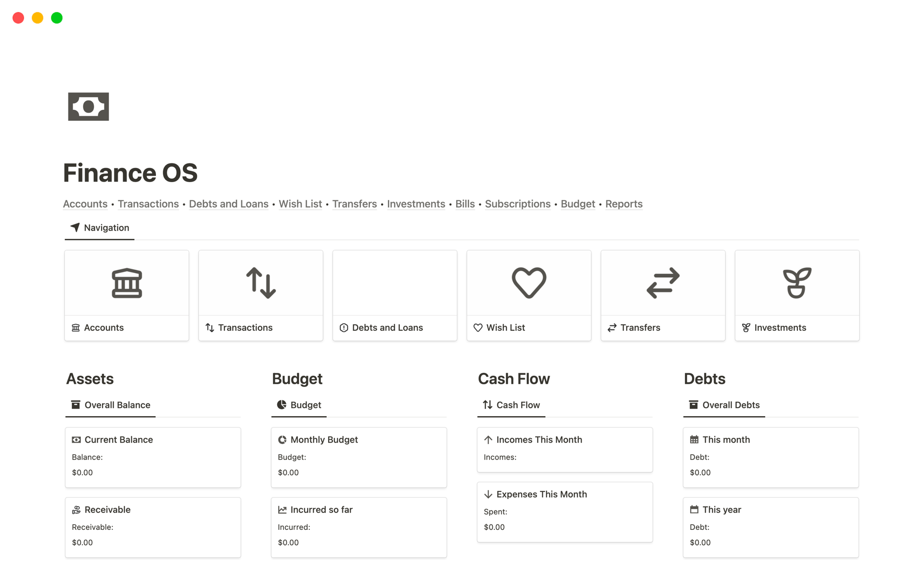924x578 pixels.
Task: Click the Transactions up-down arrows card icon
Action: 260,283
